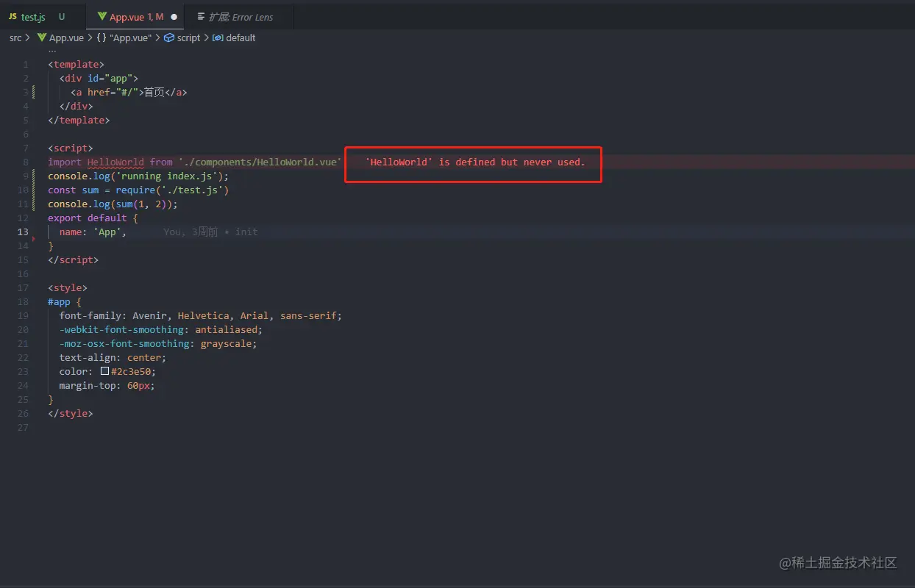Click the const sum declaration
This screenshot has height=588, width=915.
click(x=139, y=190)
